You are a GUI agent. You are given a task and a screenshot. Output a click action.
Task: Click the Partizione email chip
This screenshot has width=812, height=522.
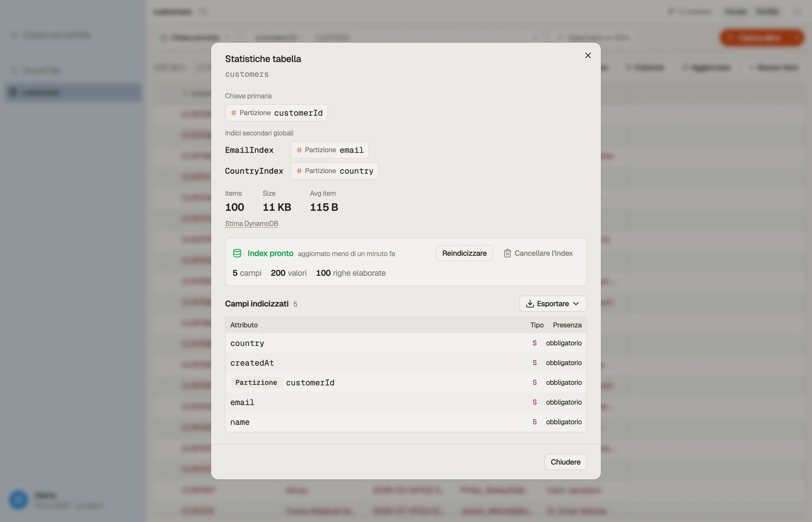coord(330,150)
